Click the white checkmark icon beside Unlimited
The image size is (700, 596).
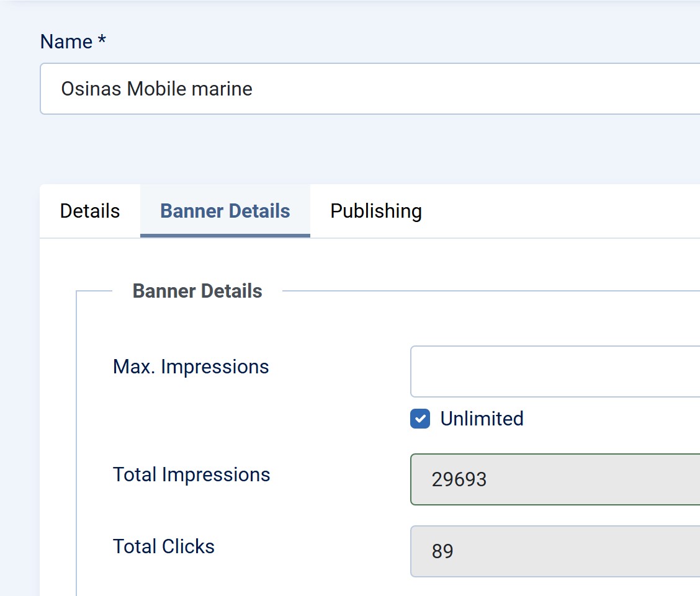coord(420,419)
